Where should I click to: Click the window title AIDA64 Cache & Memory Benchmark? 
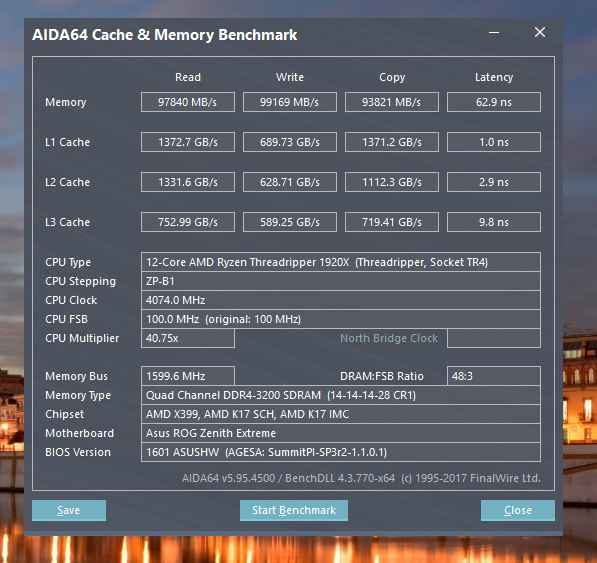coord(164,35)
